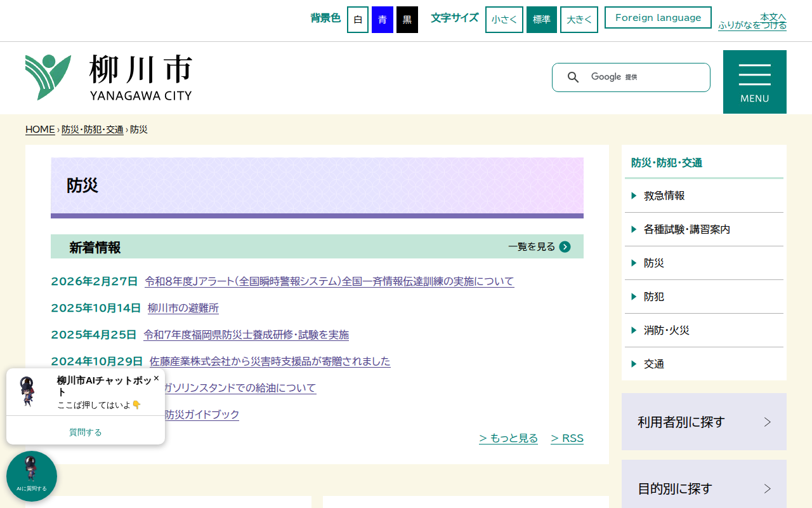Click the search magnifier icon
Image resolution: width=812 pixels, height=508 pixels.
click(573, 77)
